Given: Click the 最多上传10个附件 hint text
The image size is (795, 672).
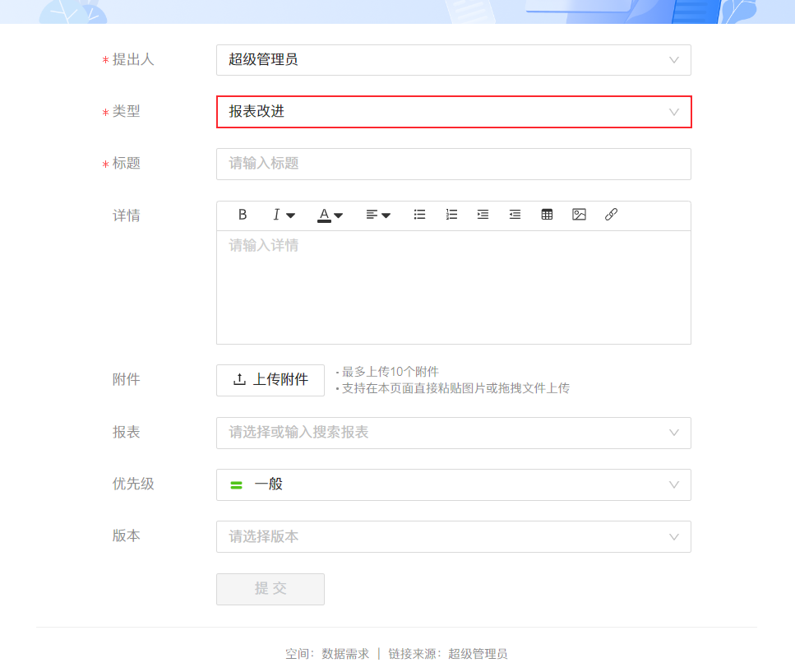Looking at the screenshot, I should [390, 372].
